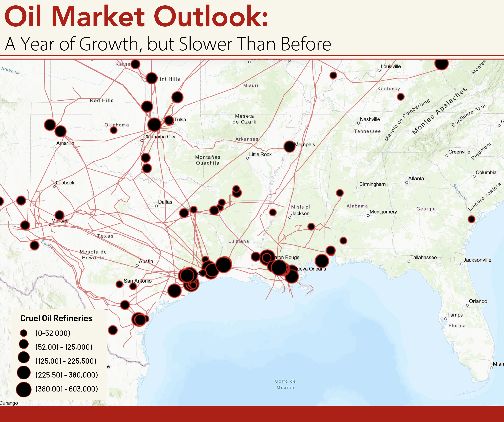Click the 'Red Hills' label

102,101
